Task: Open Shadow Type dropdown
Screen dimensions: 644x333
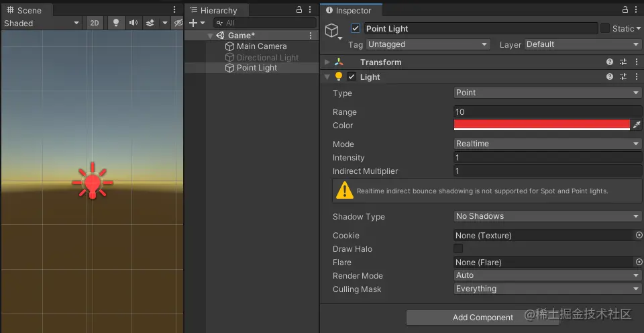Action: (x=547, y=216)
